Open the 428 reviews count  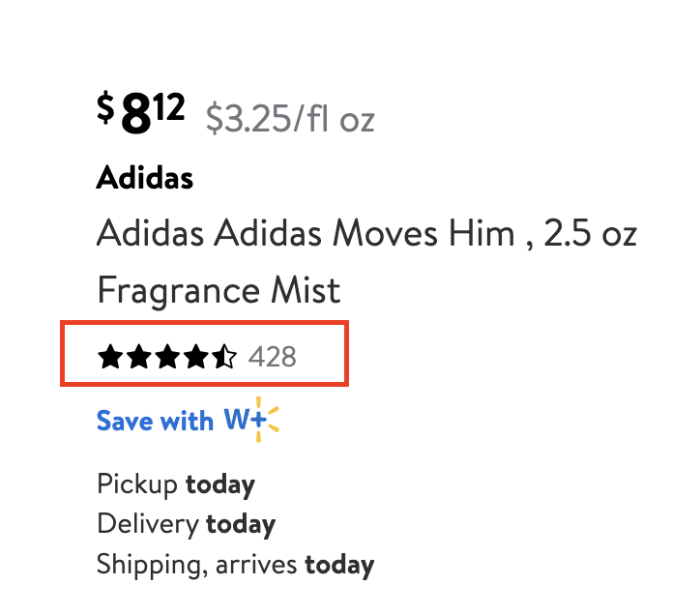point(272,358)
